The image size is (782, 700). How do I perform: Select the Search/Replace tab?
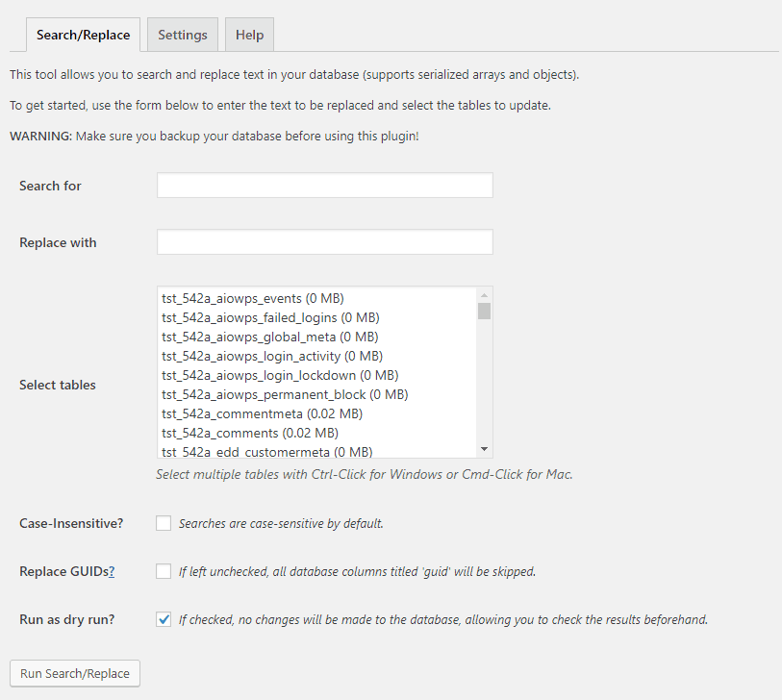pyautogui.click(x=83, y=35)
